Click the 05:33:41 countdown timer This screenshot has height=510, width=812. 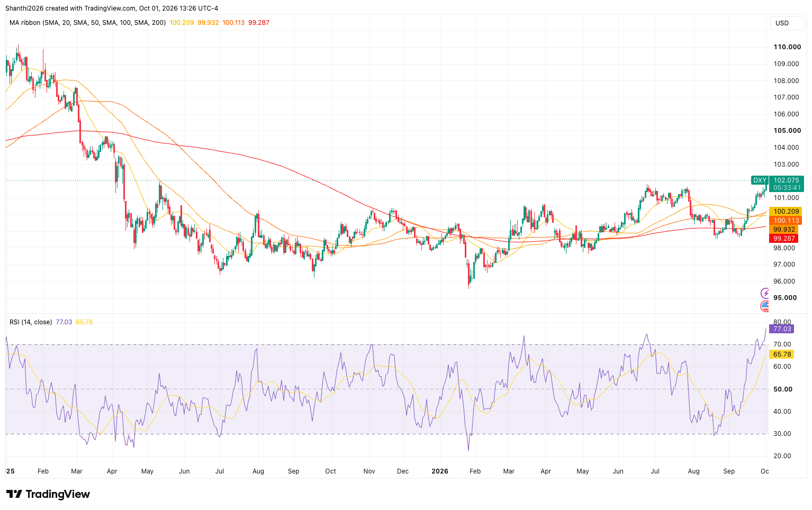(787, 188)
